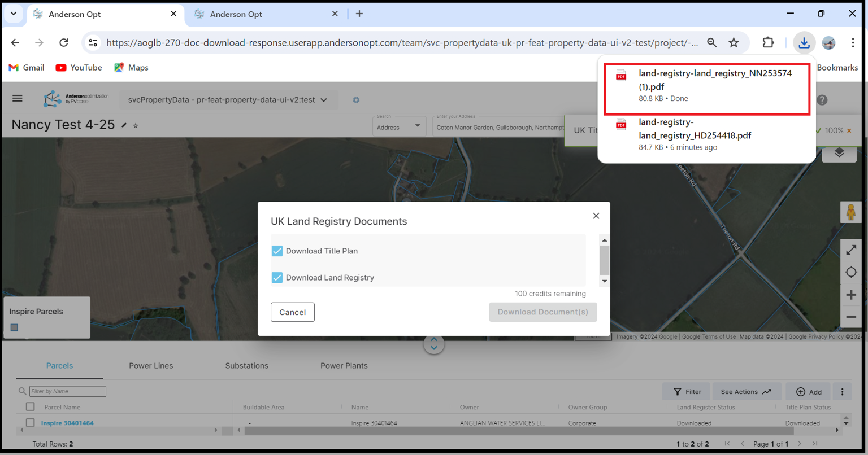The height and width of the screenshot is (455, 868).
Task: Open the map layers icon
Action: [839, 152]
